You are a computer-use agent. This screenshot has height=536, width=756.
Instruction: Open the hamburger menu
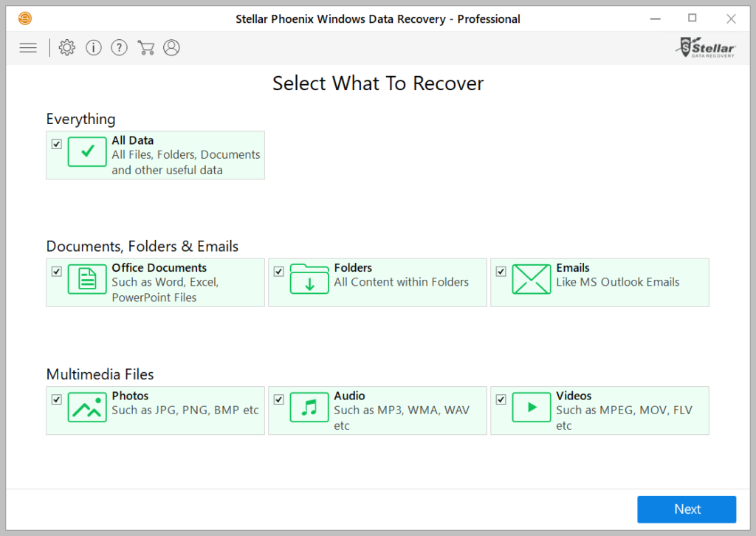28,48
